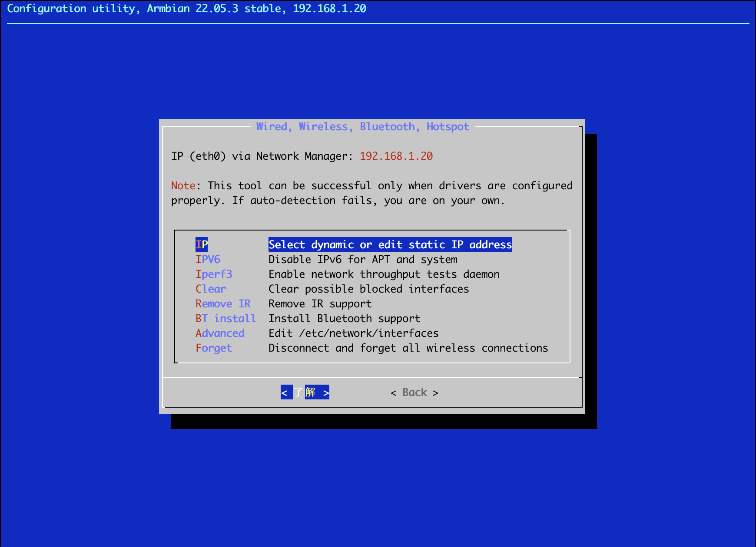Select the Iperf3 menu option

pyautogui.click(x=214, y=274)
